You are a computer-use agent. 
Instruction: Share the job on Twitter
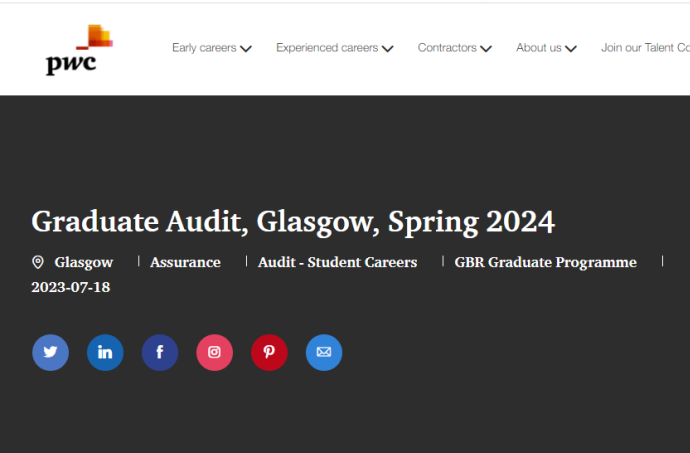click(51, 352)
